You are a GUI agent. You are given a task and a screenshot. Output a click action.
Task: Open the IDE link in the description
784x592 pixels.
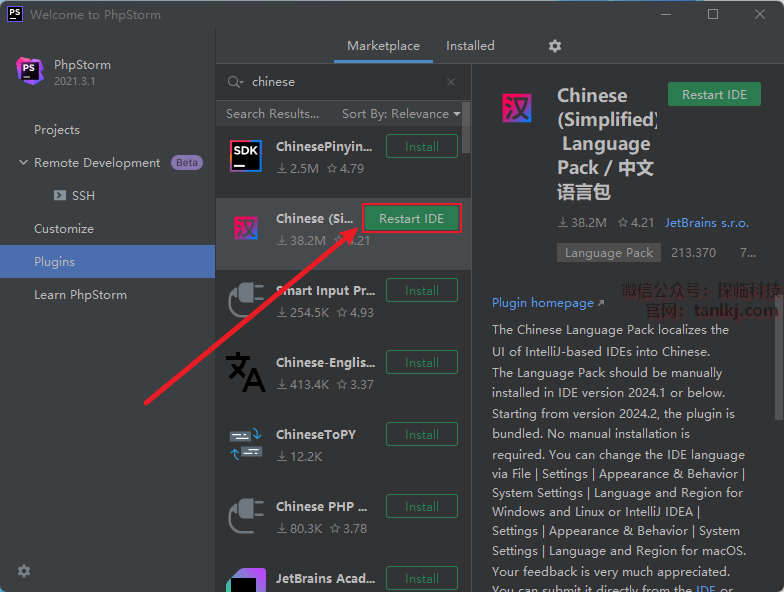click(706, 588)
